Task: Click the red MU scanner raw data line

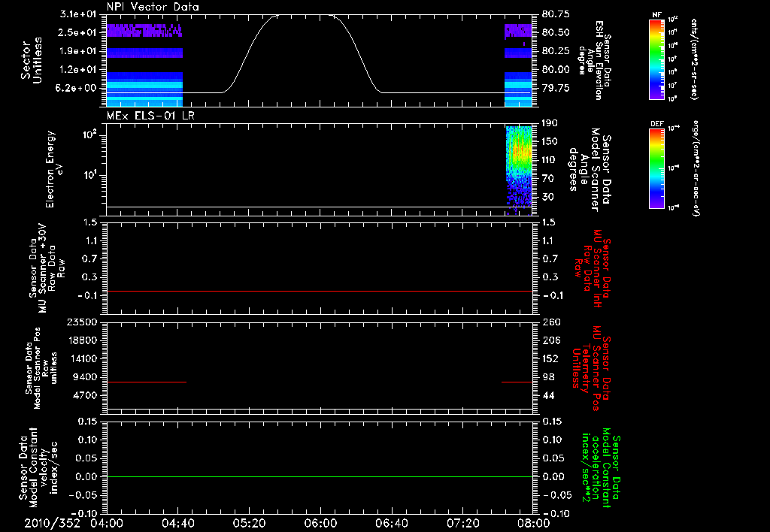Action: coord(320,291)
